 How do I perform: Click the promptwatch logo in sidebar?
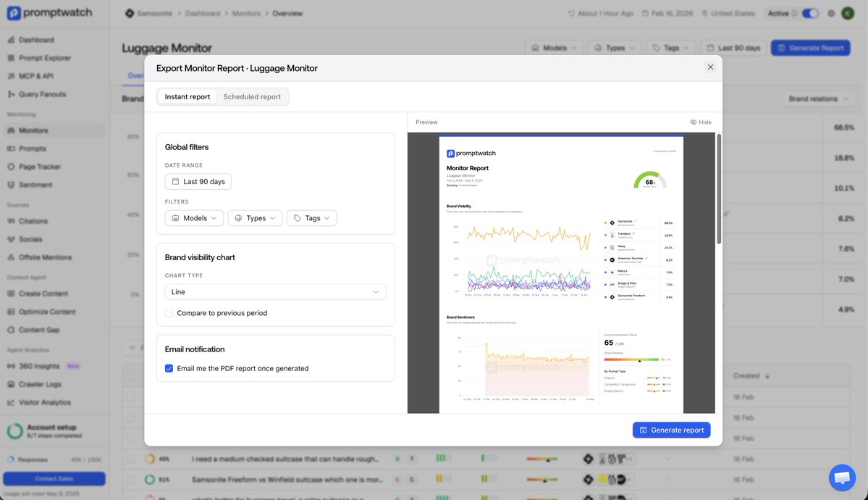(x=49, y=12)
